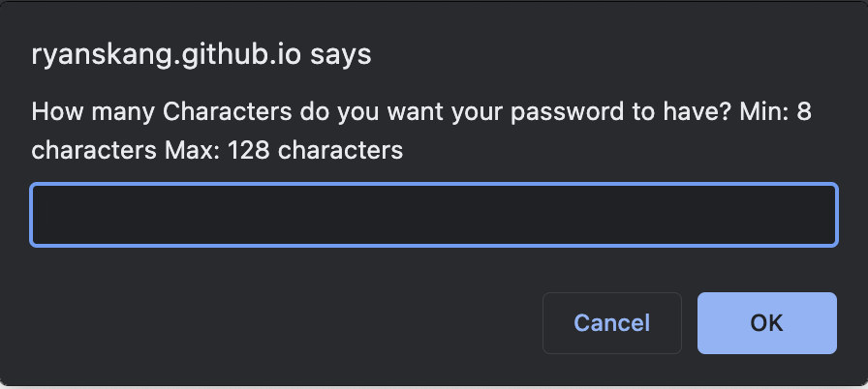Click the ryanskang.github.io says title
Image resolution: width=868 pixels, height=389 pixels.
tap(201, 55)
